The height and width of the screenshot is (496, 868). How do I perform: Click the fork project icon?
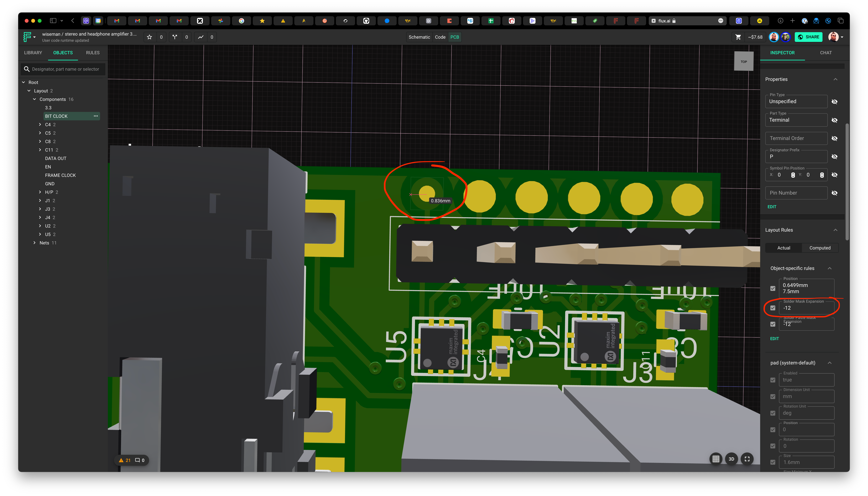click(175, 37)
